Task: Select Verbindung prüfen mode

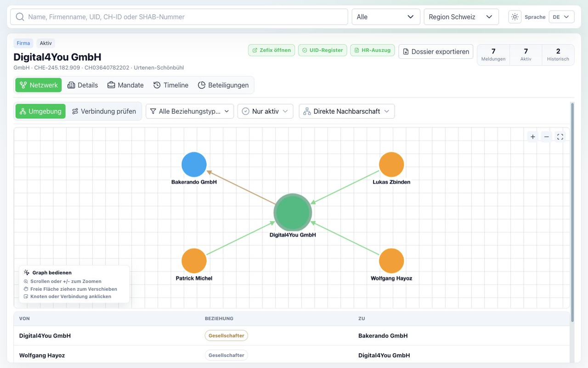Action: 104,111
